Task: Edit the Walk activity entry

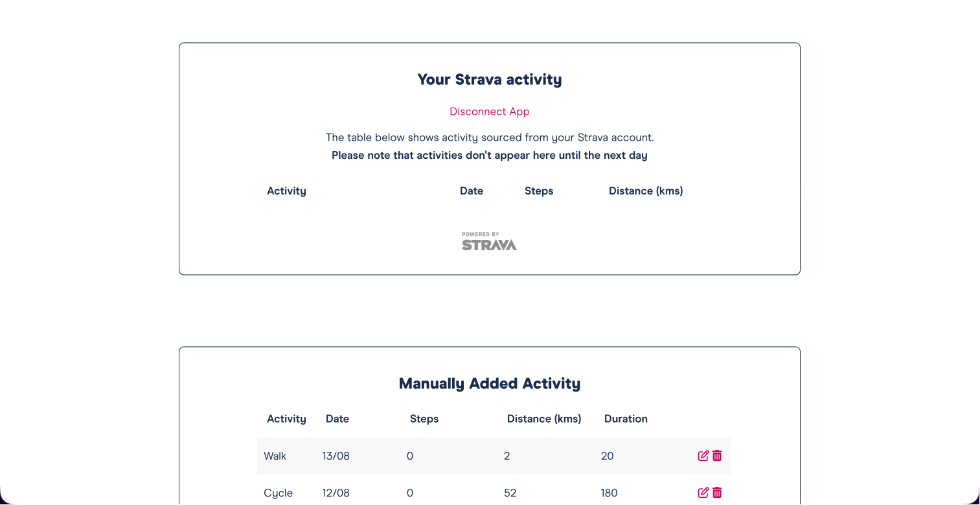Action: [x=703, y=456]
